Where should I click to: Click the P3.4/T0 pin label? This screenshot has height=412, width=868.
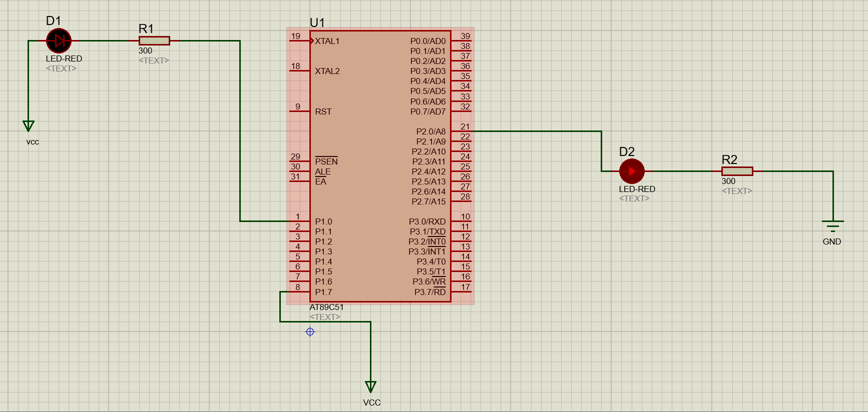pos(431,261)
